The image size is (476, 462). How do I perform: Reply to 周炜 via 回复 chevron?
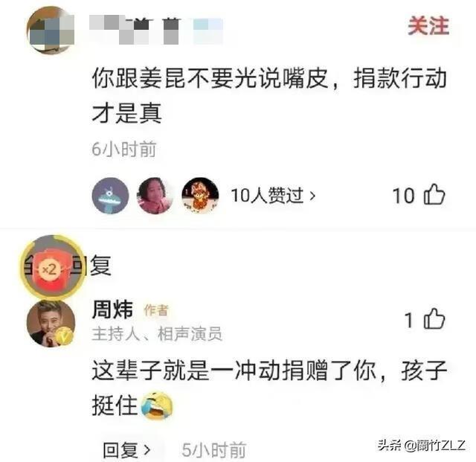(x=126, y=450)
